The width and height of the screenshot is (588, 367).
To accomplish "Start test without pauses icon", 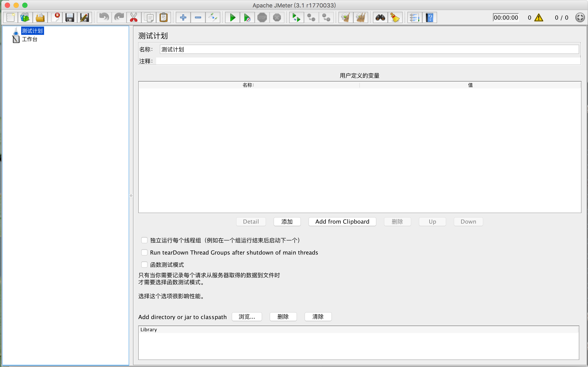I will click(247, 18).
